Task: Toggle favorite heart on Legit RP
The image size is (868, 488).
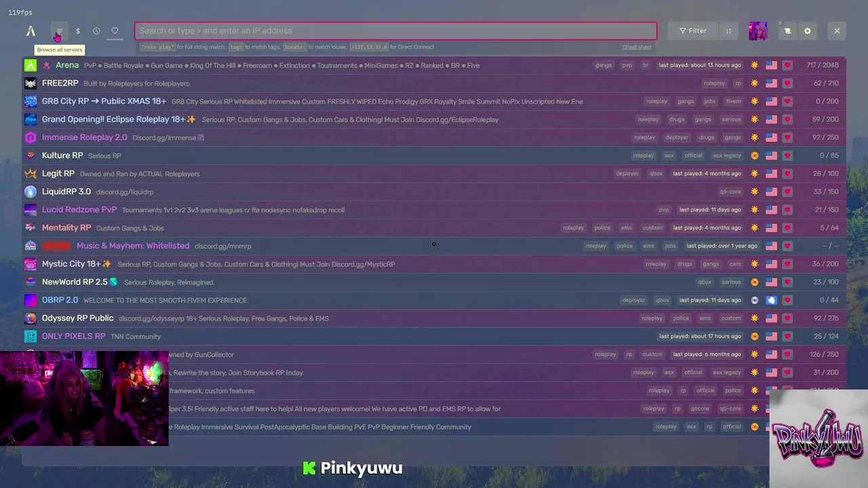Action: click(x=787, y=174)
